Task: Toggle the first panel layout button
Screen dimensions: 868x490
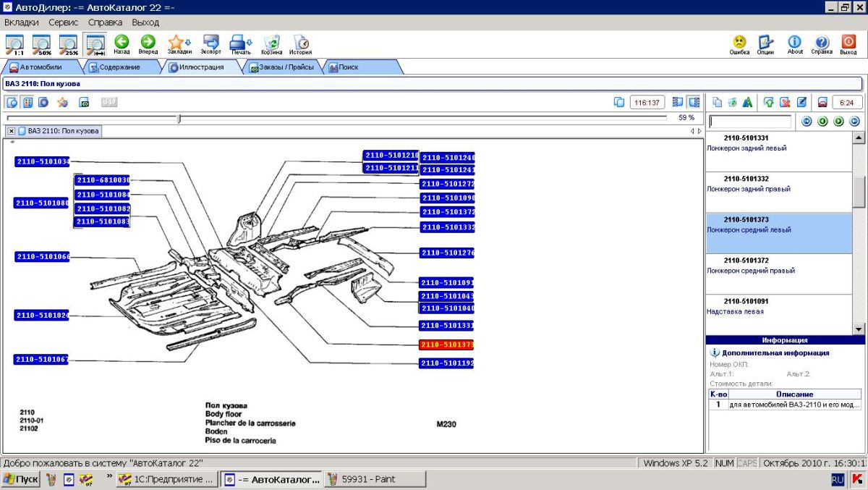Action: tap(678, 102)
